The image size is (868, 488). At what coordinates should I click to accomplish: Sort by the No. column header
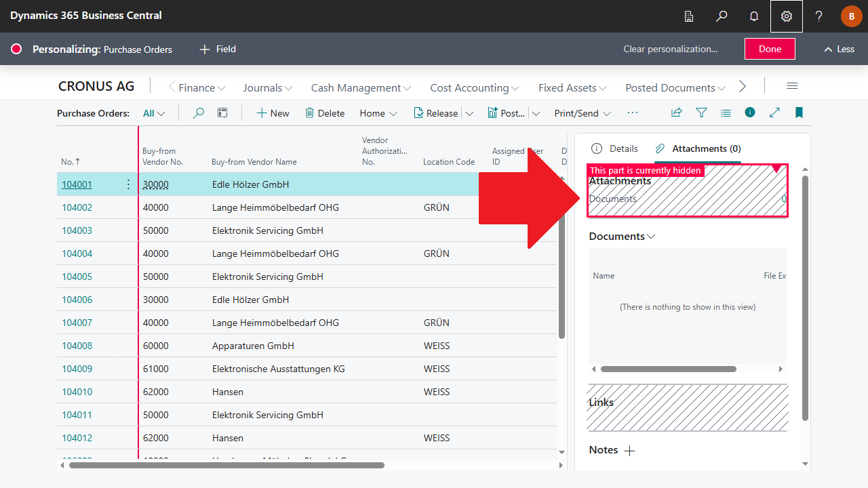coord(71,162)
